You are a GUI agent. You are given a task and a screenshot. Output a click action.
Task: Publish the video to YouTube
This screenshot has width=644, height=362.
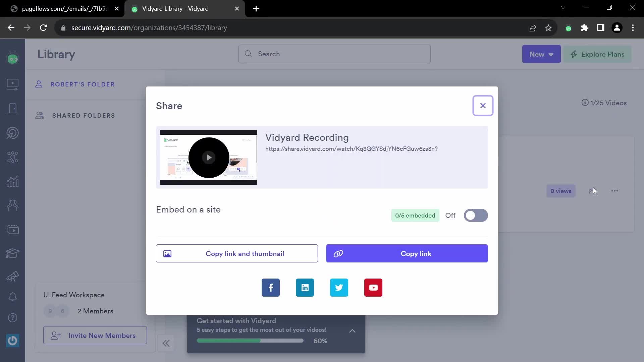click(373, 288)
